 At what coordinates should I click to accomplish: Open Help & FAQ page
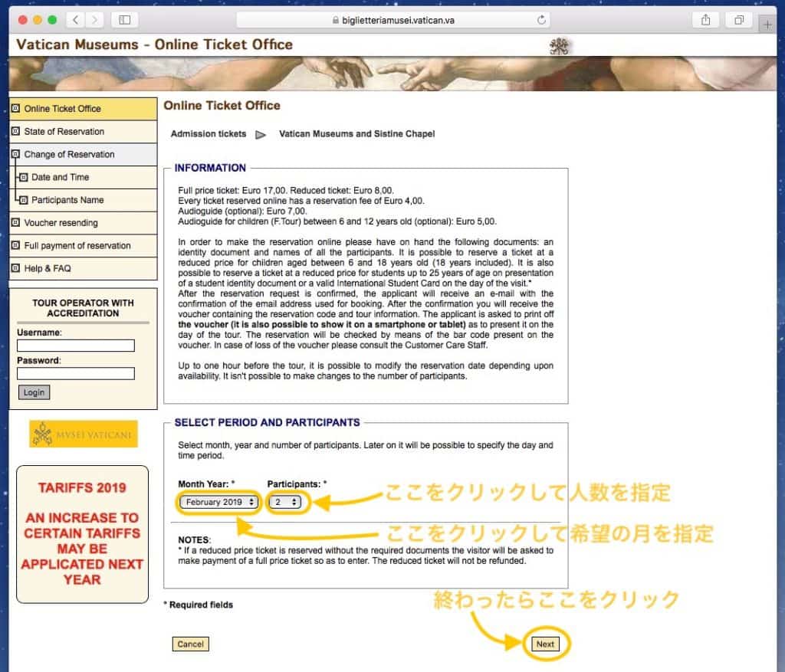(83, 269)
